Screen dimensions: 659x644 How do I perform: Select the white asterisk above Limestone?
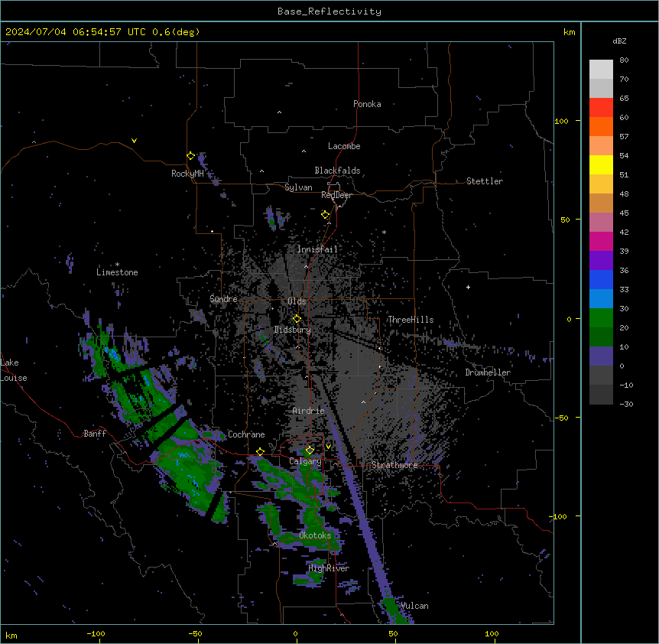point(117,265)
